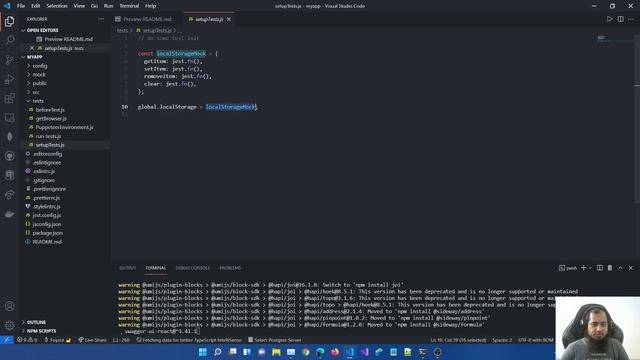Maximize the terminal panel size
Screen dimensions: 640x360
620,268
